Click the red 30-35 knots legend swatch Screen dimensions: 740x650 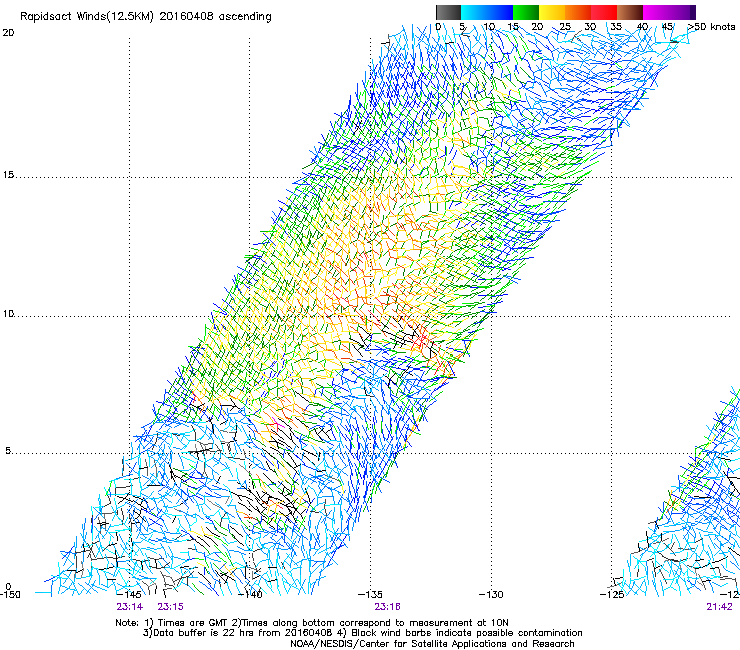(604, 12)
